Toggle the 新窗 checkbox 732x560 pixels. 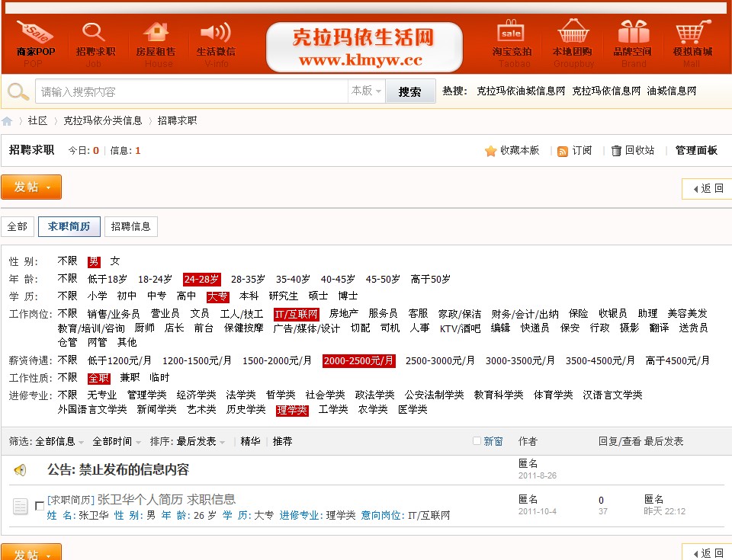click(x=477, y=441)
